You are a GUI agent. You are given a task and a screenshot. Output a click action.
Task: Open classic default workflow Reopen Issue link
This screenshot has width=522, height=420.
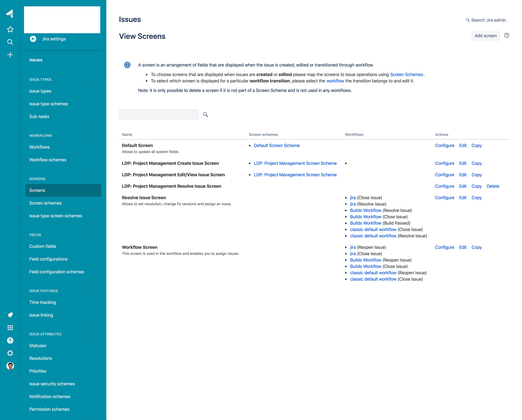(373, 273)
